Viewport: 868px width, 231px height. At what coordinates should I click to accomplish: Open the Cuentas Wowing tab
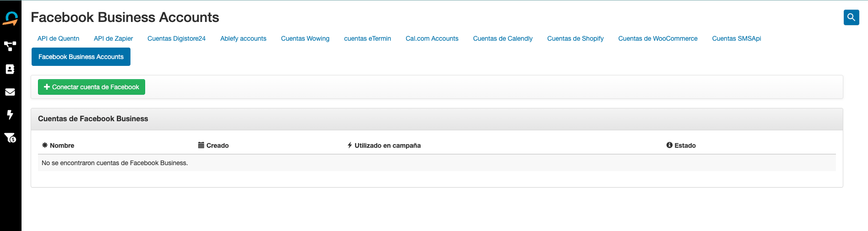[305, 38]
